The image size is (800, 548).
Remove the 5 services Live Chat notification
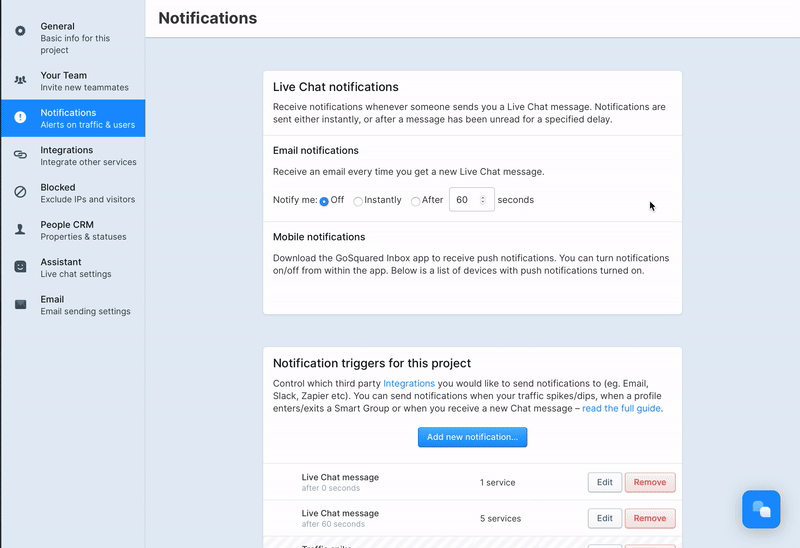[650, 518]
